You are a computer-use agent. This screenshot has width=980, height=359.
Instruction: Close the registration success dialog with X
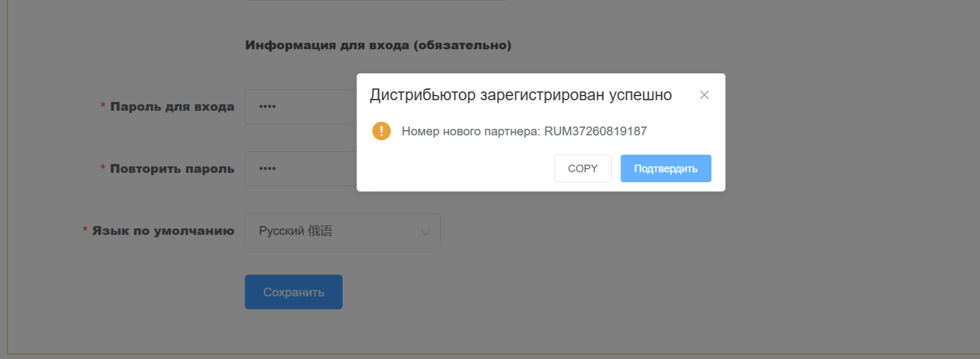[x=704, y=95]
